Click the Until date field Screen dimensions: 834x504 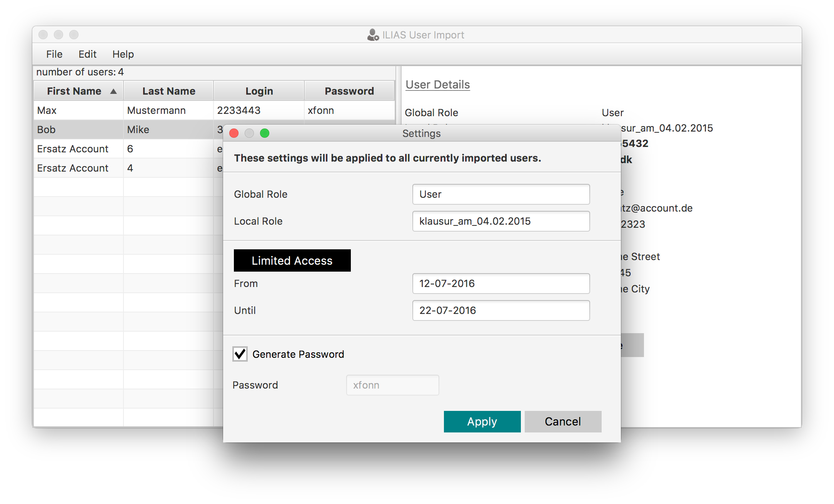pos(501,310)
